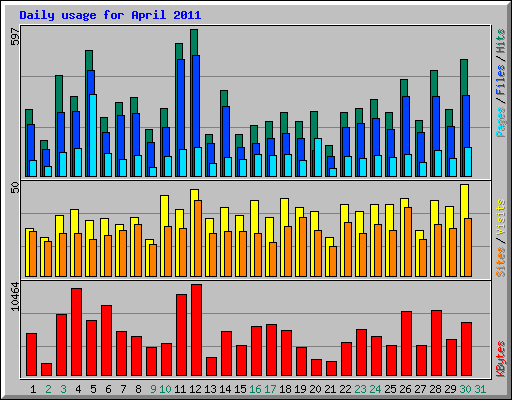Click the shortest red KBytes bar for day 2

coord(46,370)
